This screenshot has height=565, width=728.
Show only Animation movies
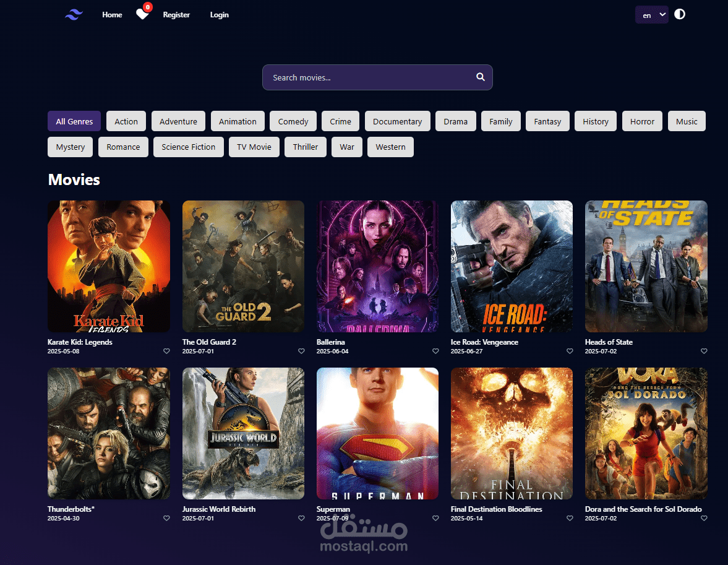tap(238, 121)
